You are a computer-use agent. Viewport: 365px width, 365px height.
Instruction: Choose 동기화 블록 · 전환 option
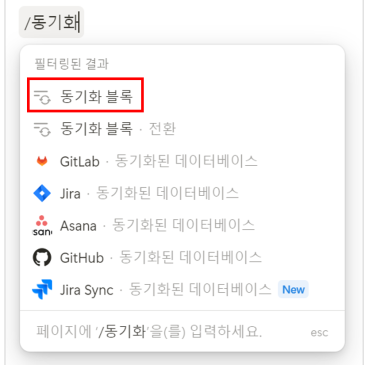(x=182, y=129)
